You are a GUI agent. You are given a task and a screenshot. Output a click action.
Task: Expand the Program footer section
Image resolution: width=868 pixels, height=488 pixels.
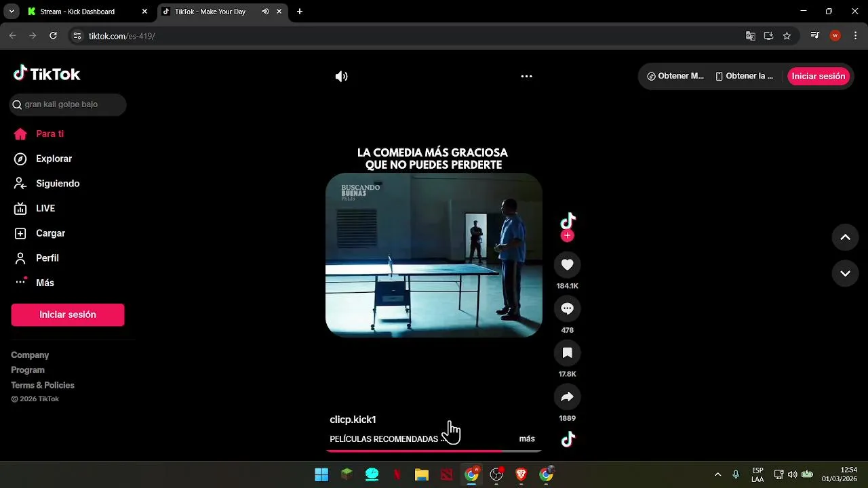click(28, 370)
